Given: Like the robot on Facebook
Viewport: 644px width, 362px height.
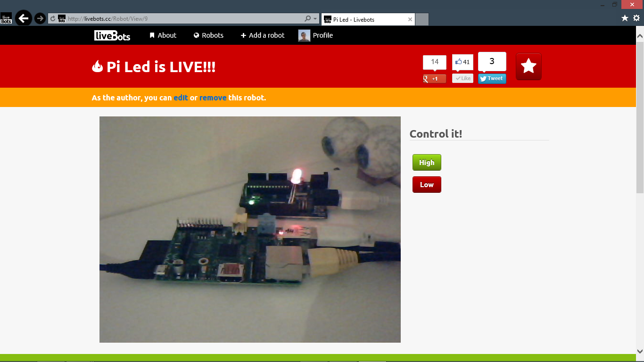Looking at the screenshot, I should tap(462, 78).
